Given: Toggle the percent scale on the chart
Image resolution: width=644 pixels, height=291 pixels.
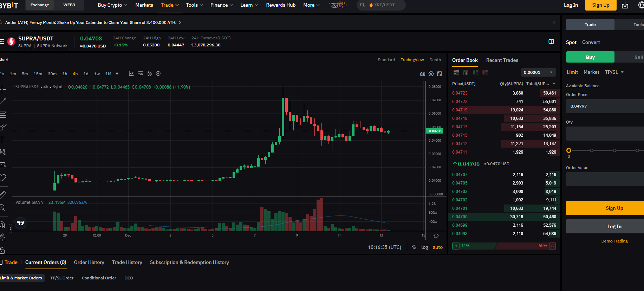Looking at the screenshot, I should 414,247.
